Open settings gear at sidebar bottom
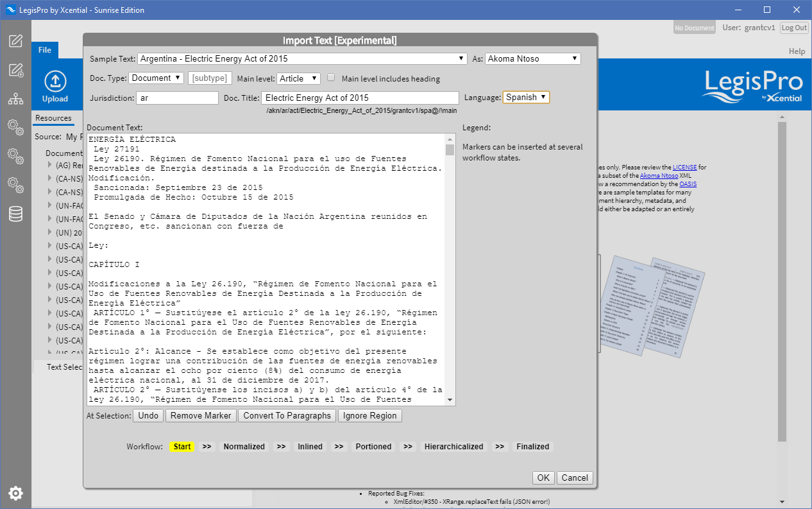 (x=15, y=493)
